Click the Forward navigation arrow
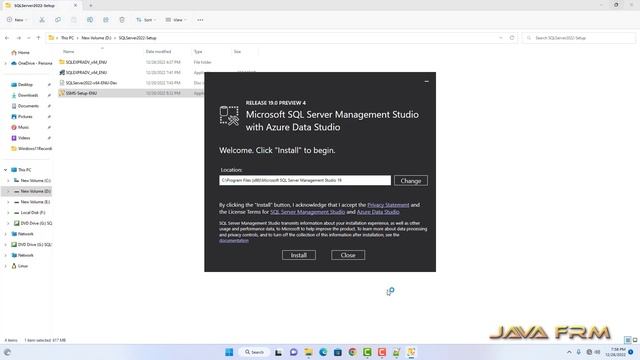640x360 pixels. (x=18, y=38)
